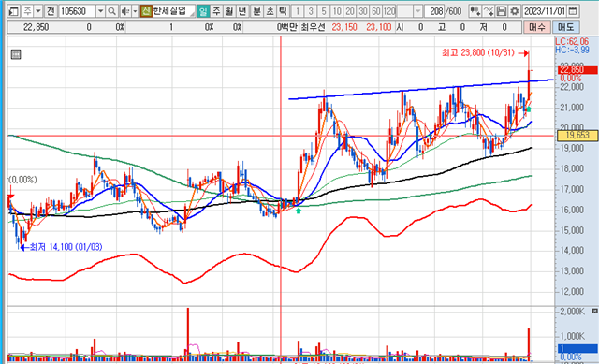Click the ask price 23,150
599x364 pixels.
pos(344,27)
